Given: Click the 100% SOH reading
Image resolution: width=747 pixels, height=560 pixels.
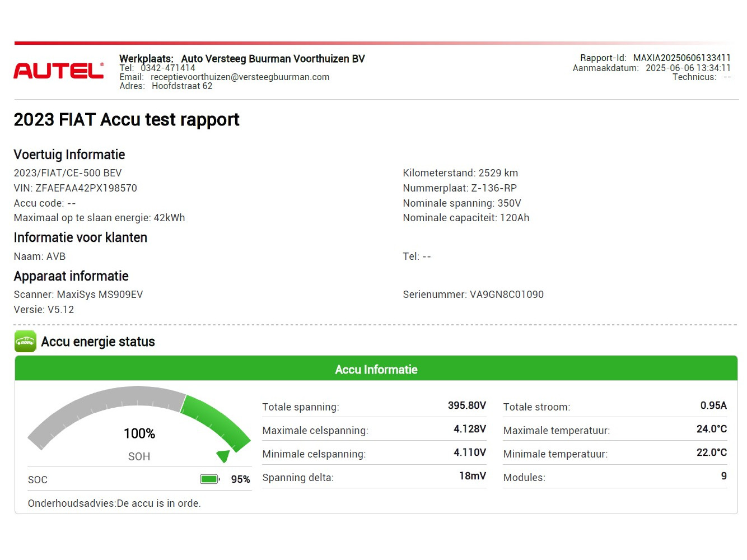Looking at the screenshot, I should [x=139, y=433].
